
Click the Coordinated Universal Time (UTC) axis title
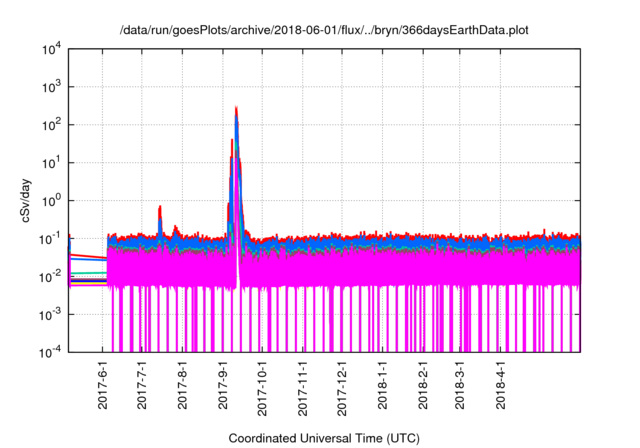[324, 439]
